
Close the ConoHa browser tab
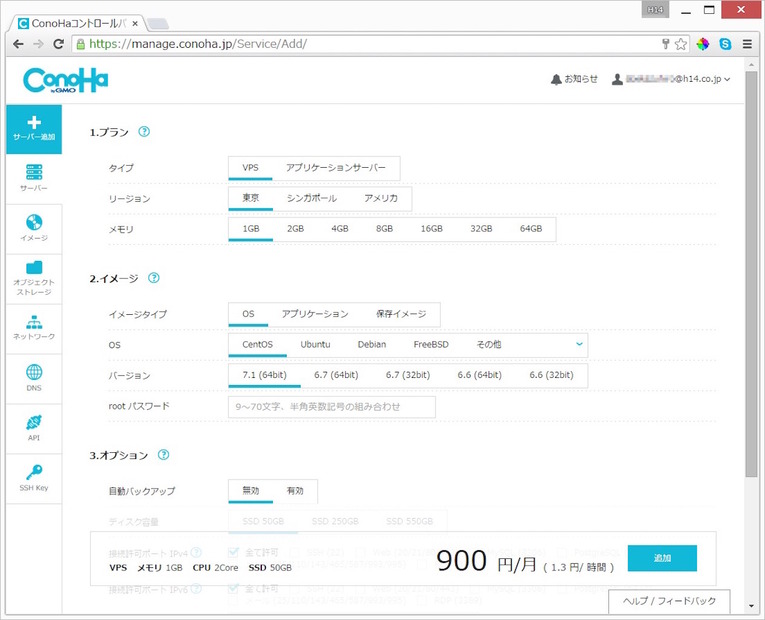pyautogui.click(x=135, y=23)
